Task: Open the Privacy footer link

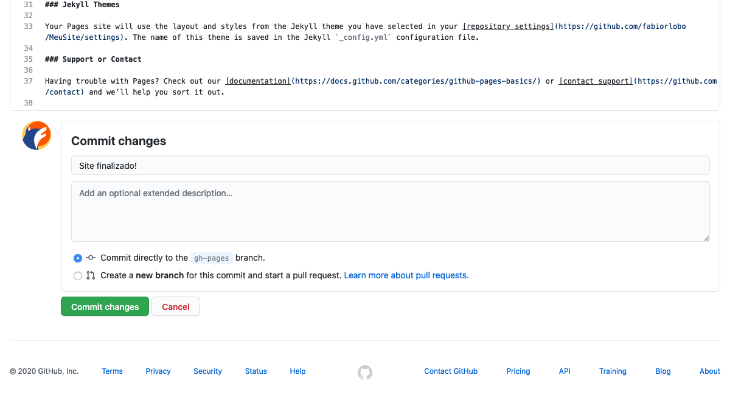Action: click(x=158, y=371)
